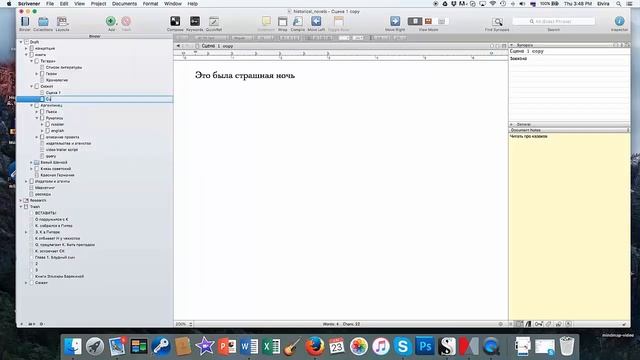This screenshot has width=640, height=360.
Task: Open the Document Notes dropdown
Action: pos(569,130)
